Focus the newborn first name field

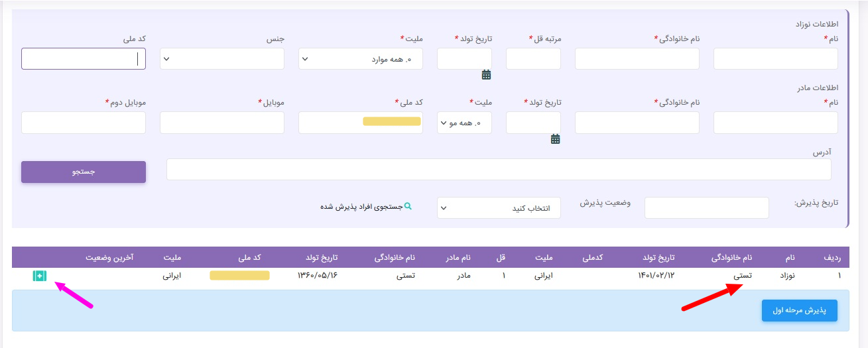tap(775, 59)
